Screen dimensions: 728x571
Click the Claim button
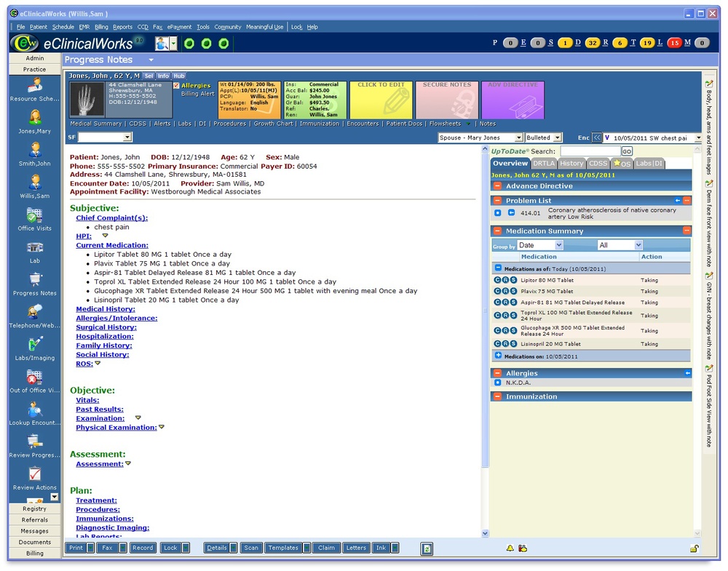coord(326,548)
